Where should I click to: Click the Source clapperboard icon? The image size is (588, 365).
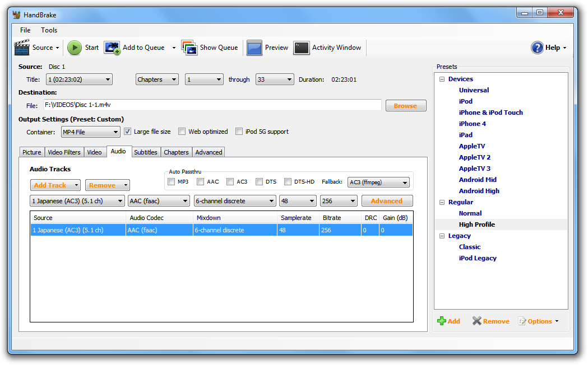click(21, 48)
